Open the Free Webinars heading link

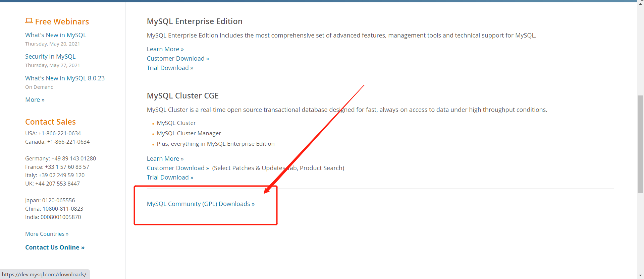coord(62,22)
